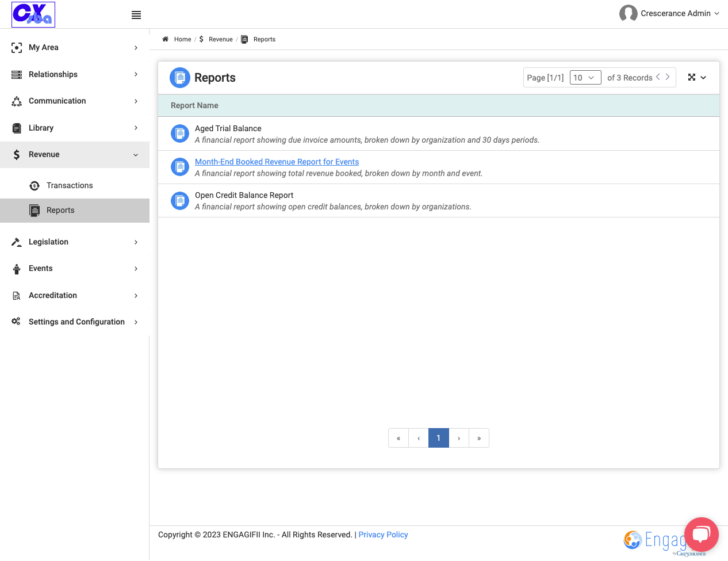Open dropdown arrow beside fullscreen icon

[x=703, y=78]
